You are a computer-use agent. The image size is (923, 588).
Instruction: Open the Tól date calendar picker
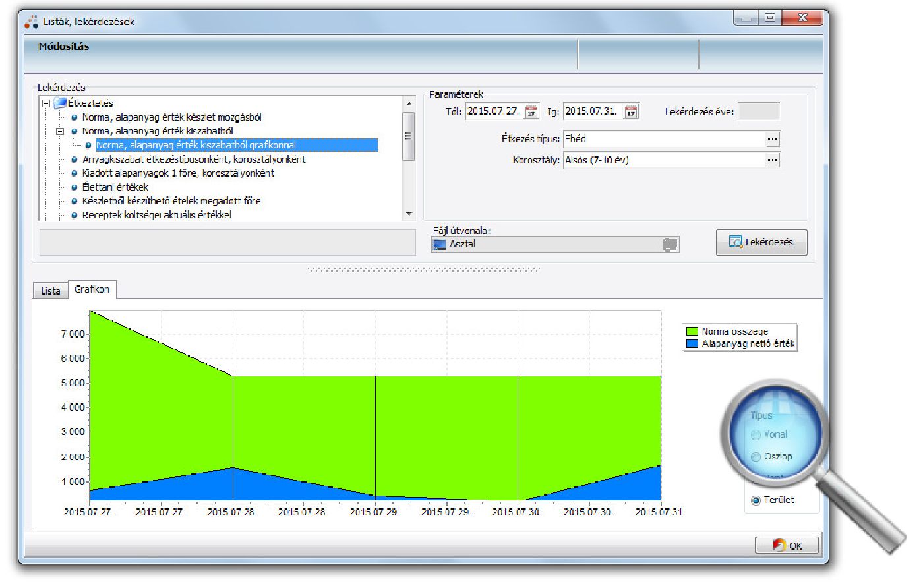click(x=531, y=112)
